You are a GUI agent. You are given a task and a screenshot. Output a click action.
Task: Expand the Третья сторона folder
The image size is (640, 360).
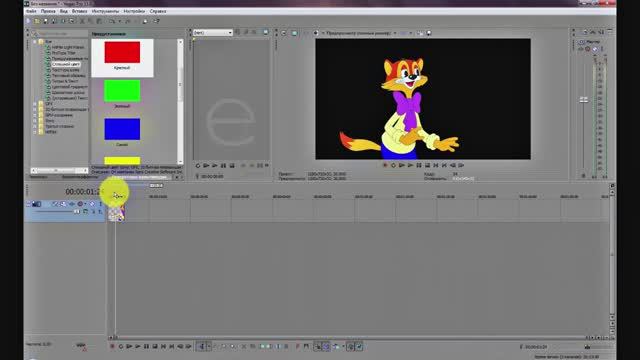coord(35,126)
